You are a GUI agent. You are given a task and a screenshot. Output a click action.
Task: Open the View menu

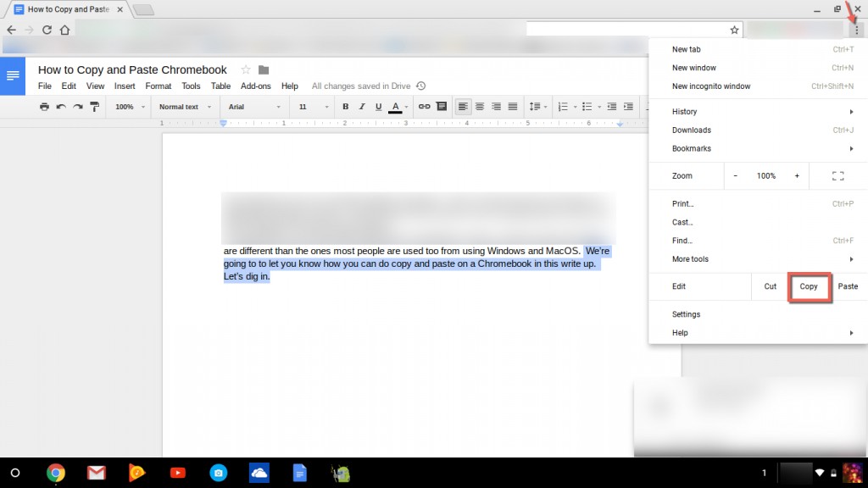tap(95, 86)
